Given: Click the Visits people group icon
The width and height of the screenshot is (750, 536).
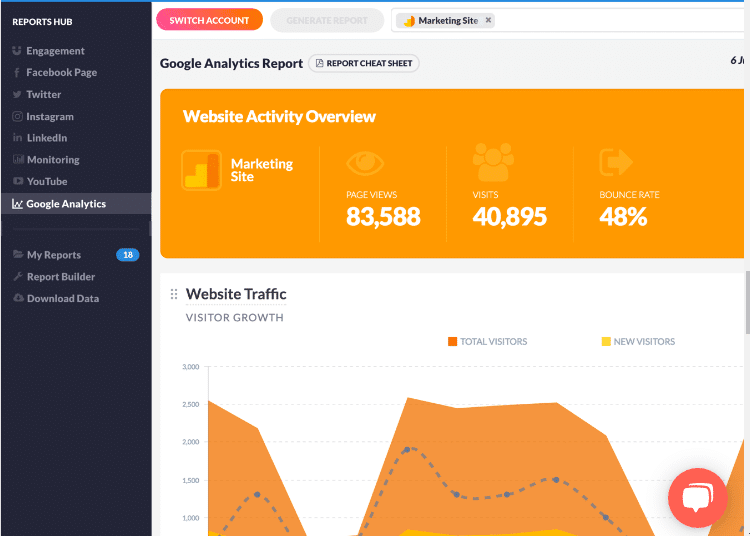Looking at the screenshot, I should [x=493, y=162].
